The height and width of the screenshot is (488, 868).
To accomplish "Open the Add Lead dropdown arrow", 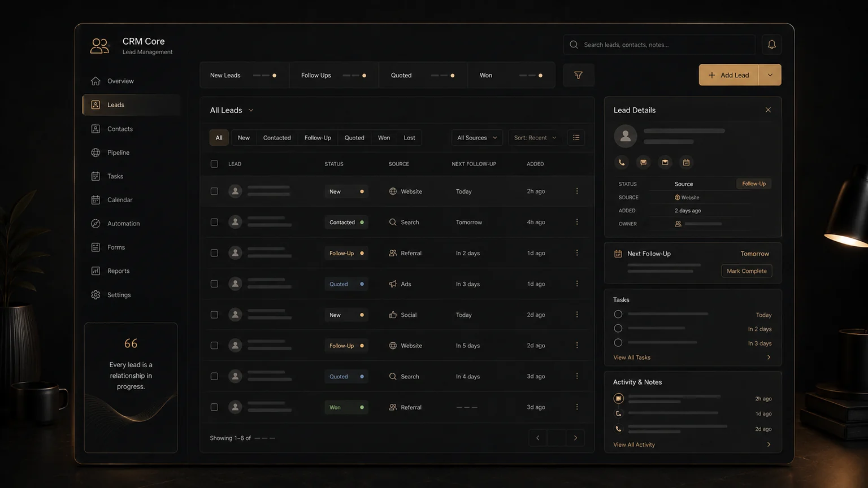I will [770, 75].
